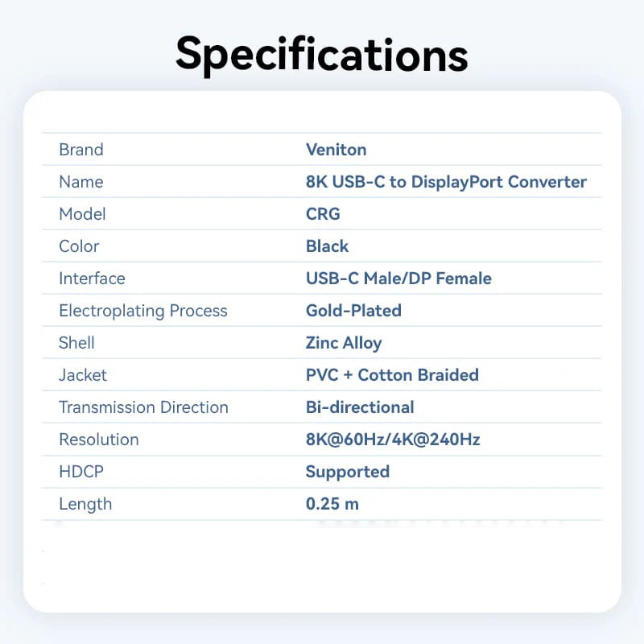
Task: Select the Veniton brand value
Action: [336, 150]
